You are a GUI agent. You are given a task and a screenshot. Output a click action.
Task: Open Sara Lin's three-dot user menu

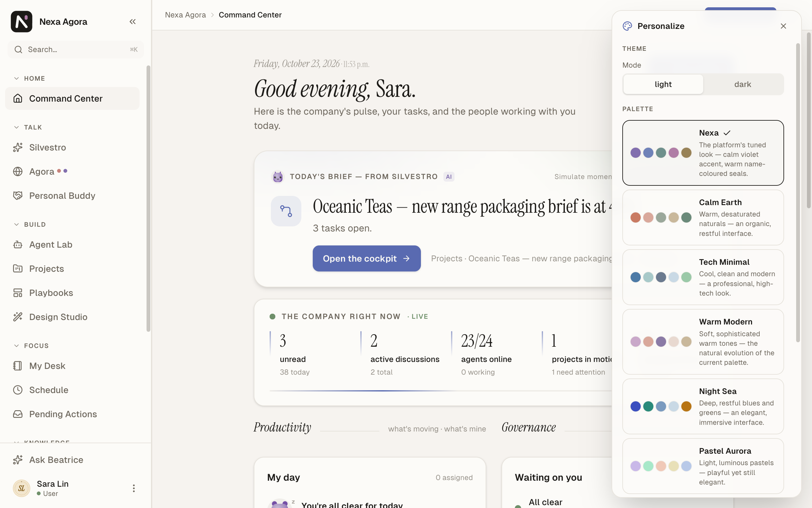(x=134, y=488)
